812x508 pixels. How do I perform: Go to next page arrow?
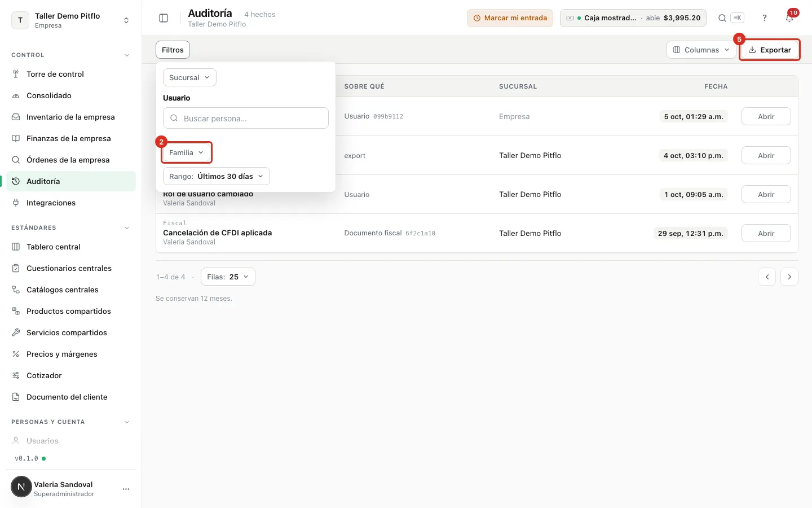click(789, 277)
